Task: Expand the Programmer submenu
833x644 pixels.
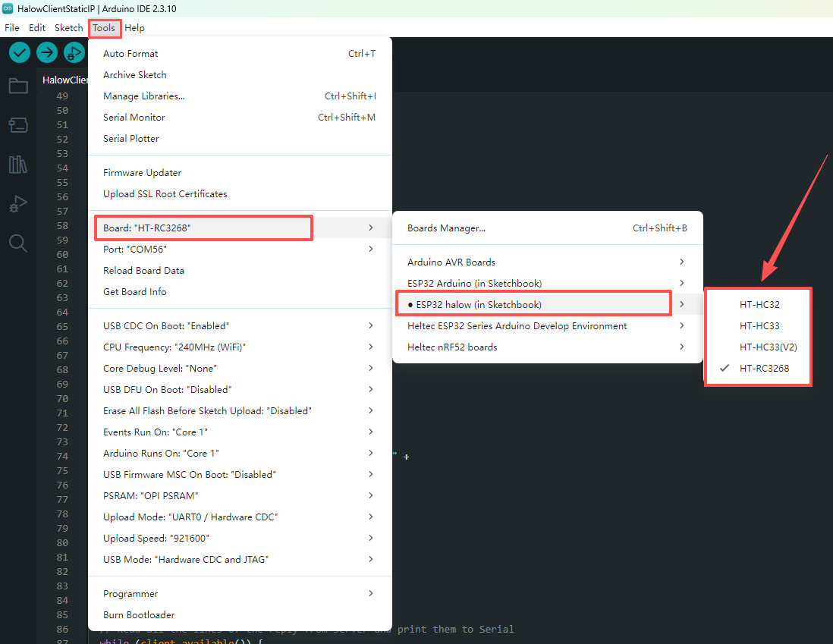Action: coord(240,593)
